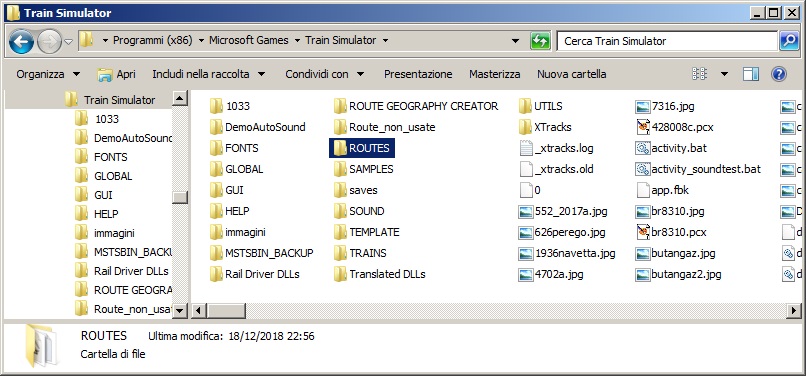Select the UTILS folder icon
806x376 pixels.
pyautogui.click(x=525, y=106)
